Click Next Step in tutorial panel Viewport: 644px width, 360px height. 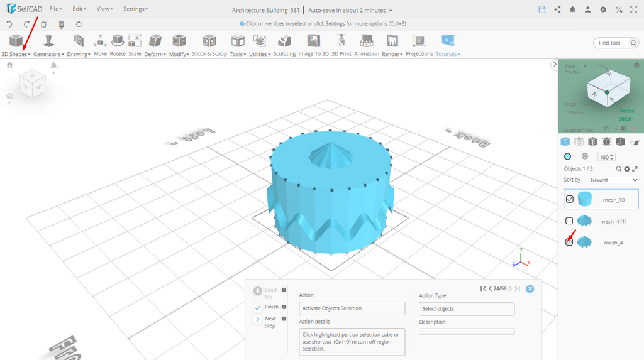(x=265, y=322)
